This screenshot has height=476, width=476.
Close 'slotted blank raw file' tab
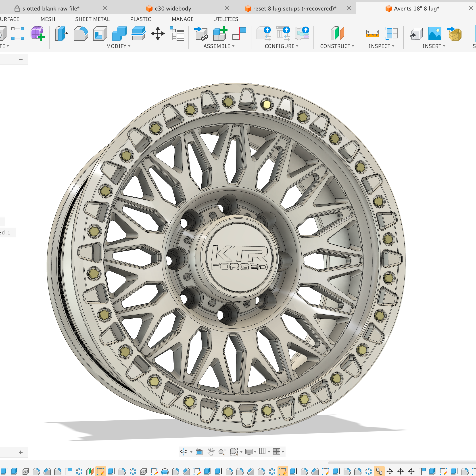105,8
